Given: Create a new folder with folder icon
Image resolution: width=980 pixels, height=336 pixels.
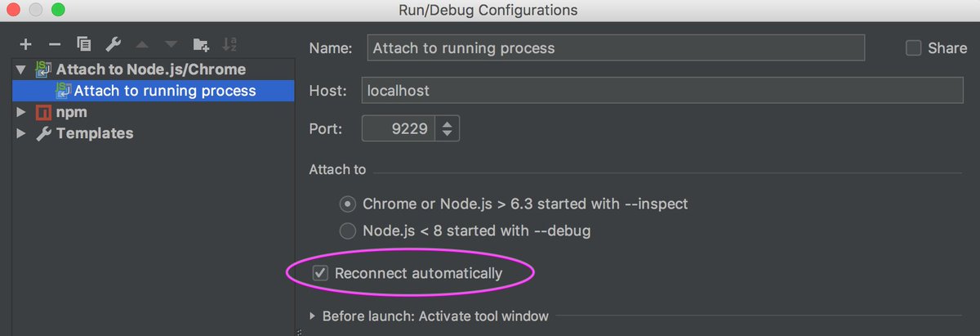Looking at the screenshot, I should (201, 44).
